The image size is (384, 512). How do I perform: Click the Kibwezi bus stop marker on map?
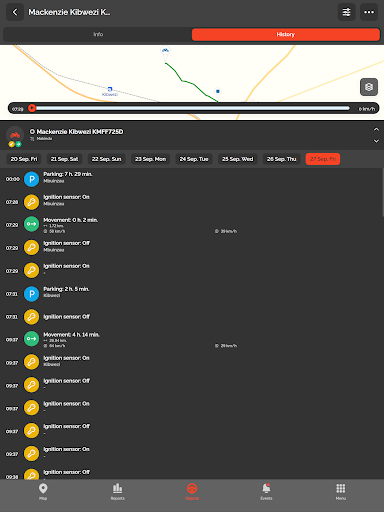(x=110, y=89)
